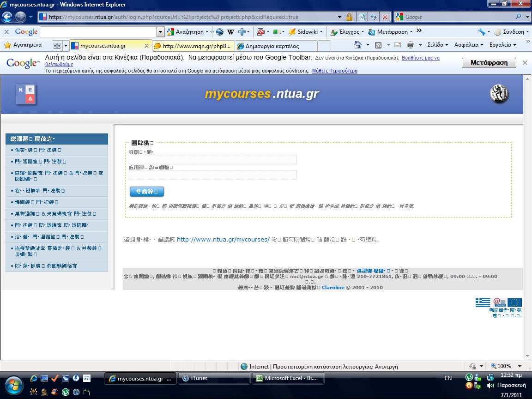Viewport: 532px width, 399px height.
Task: Open the Ασφάλεια dropdown menu
Action: (x=469, y=45)
